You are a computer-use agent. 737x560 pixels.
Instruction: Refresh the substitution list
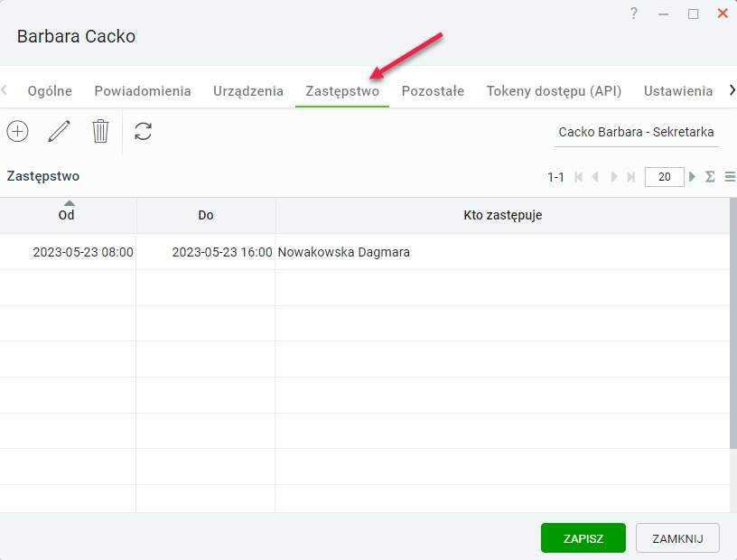click(x=143, y=131)
